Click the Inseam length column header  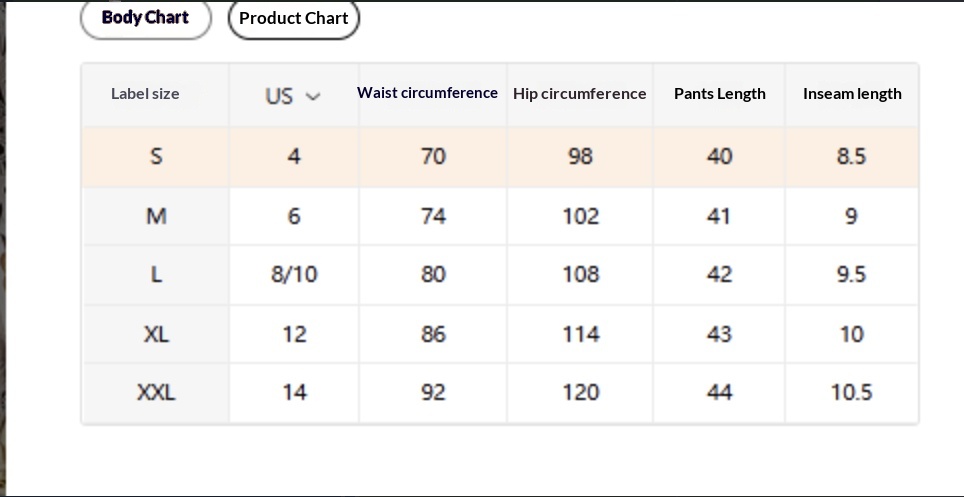[852, 94]
